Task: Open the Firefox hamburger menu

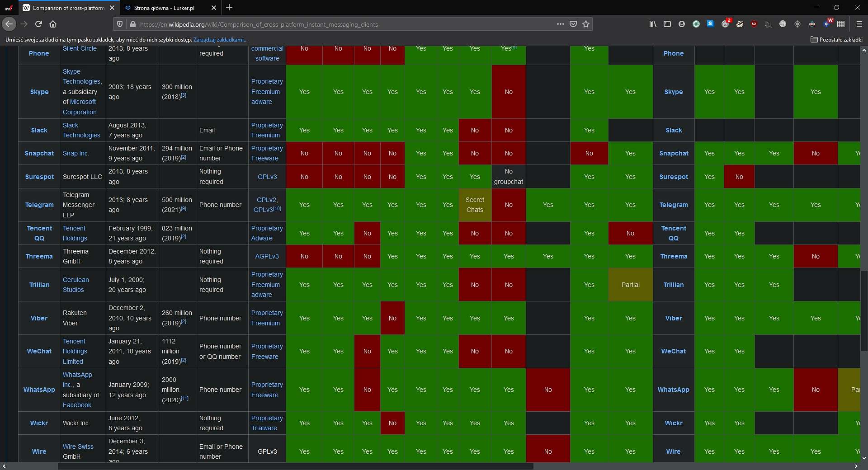Action: pos(859,24)
